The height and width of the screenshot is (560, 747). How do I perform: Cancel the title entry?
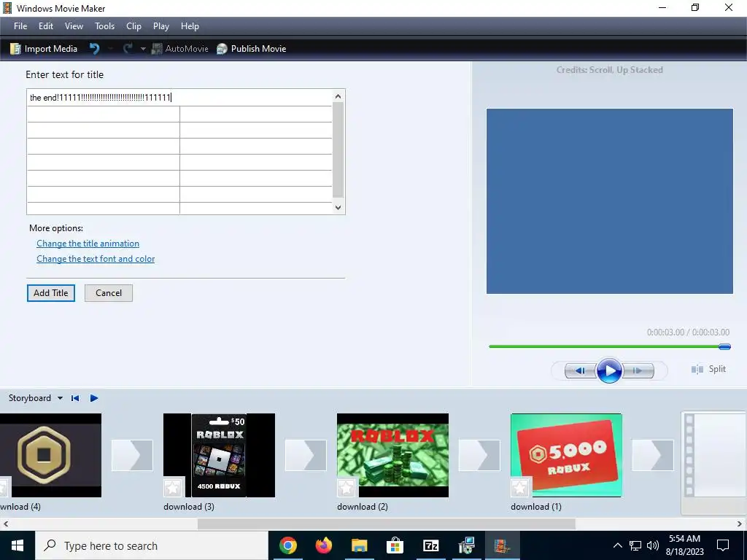(x=109, y=293)
